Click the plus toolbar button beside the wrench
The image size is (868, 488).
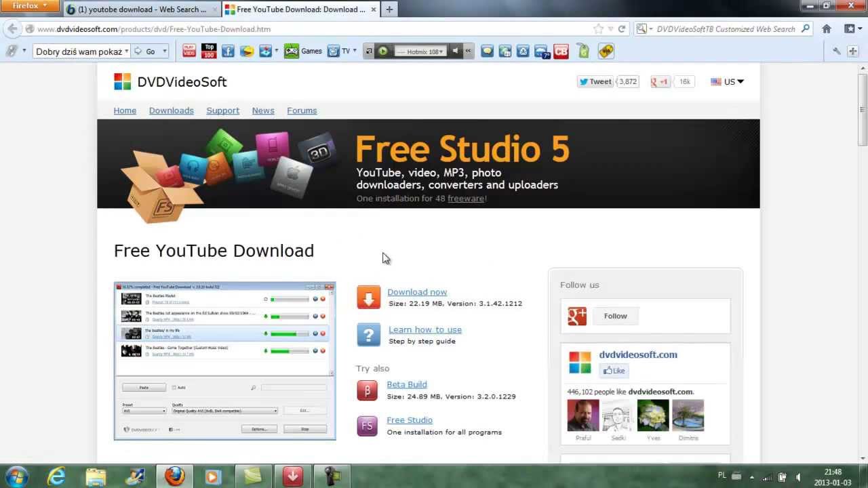853,51
